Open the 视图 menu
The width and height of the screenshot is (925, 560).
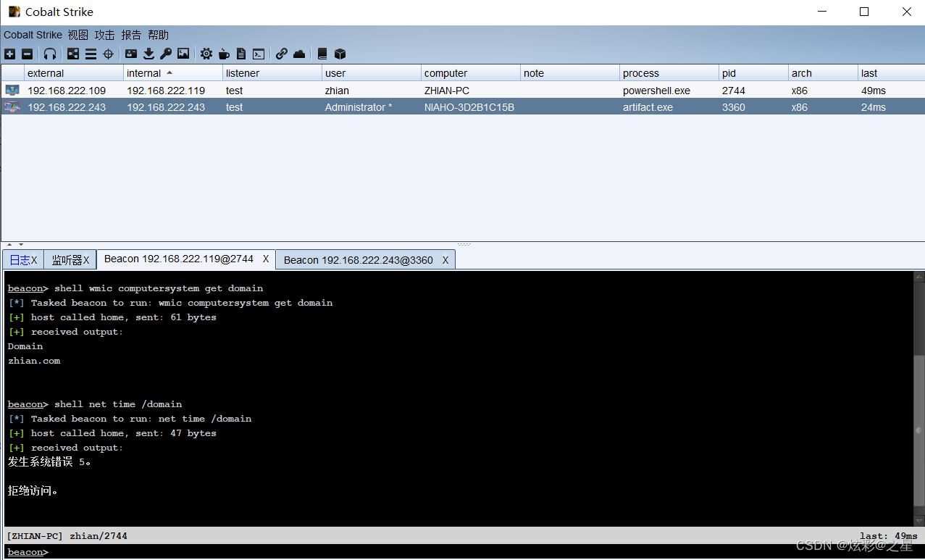click(78, 35)
